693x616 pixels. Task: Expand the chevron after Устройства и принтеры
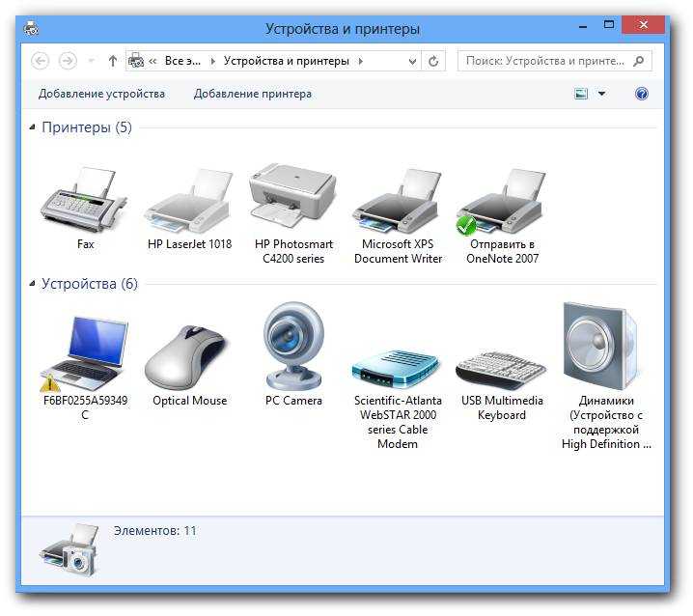coord(361,61)
